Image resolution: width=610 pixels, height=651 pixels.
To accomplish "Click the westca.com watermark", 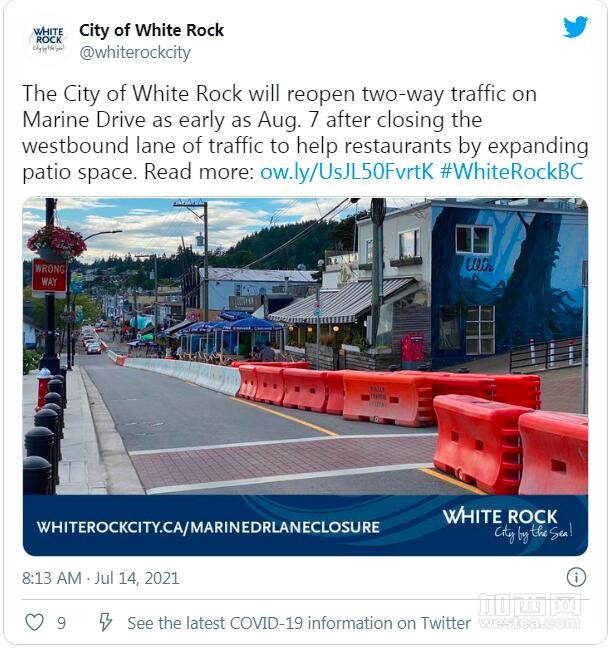I will [529, 611].
